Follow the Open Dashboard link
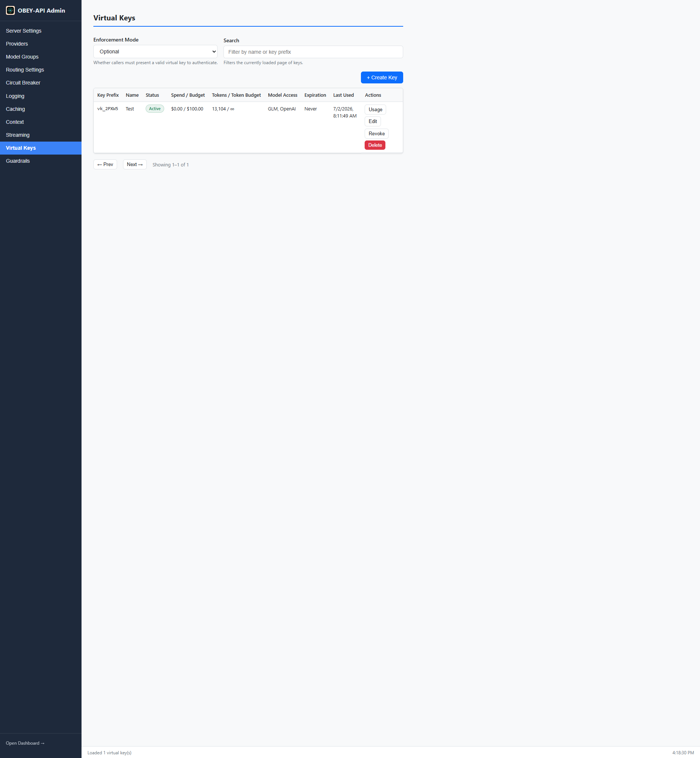Screen dimensions: 700x758 (x=25, y=743)
